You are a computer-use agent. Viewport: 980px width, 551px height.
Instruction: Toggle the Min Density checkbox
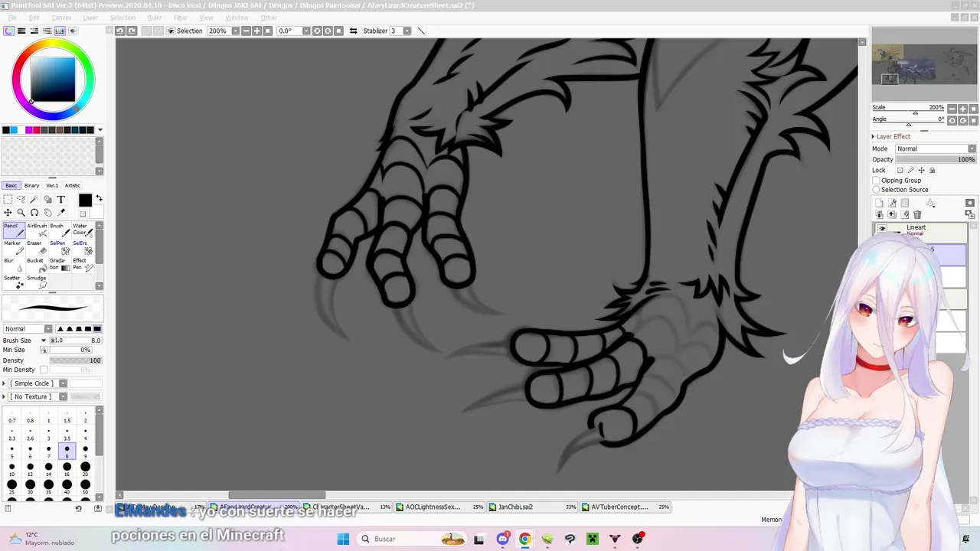(x=44, y=370)
